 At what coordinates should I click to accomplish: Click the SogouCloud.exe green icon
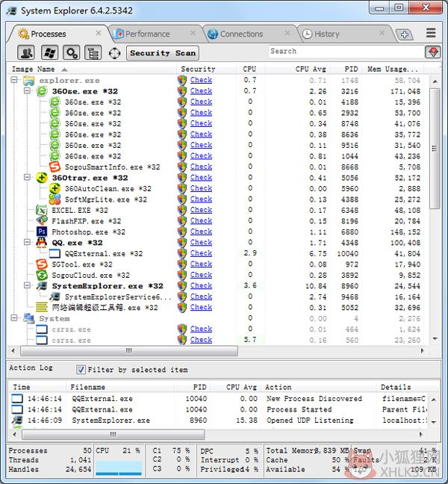click(42, 275)
